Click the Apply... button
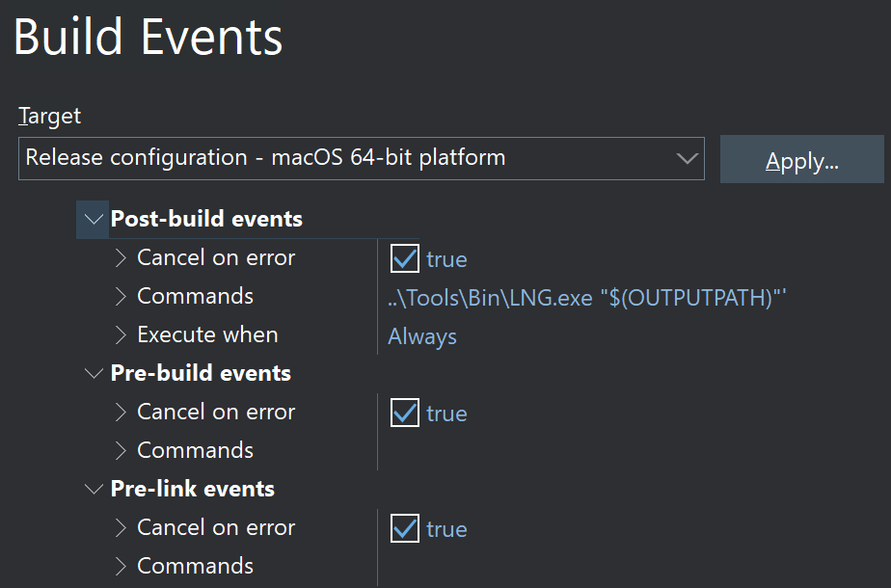Image resolution: width=891 pixels, height=588 pixels. (x=801, y=160)
